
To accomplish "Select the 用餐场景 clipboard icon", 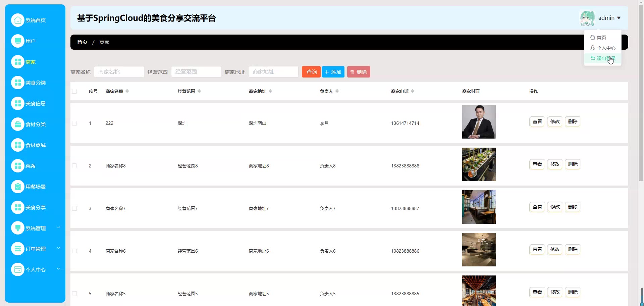I will coord(18,187).
